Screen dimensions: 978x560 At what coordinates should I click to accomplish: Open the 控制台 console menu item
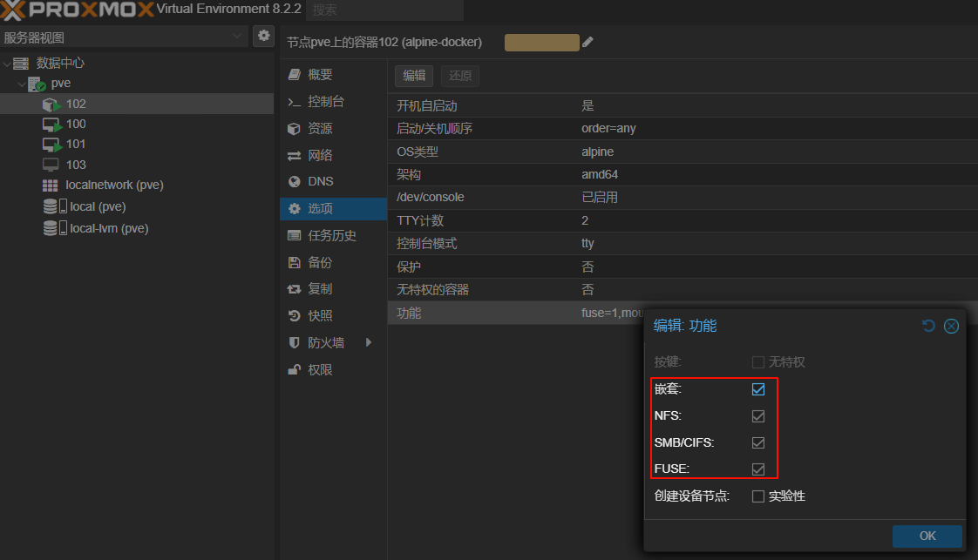(325, 102)
